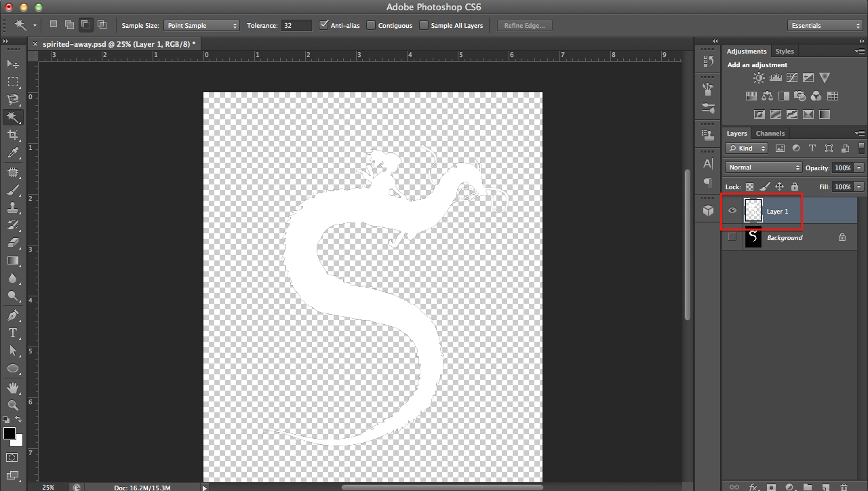This screenshot has width=868, height=491.
Task: Select the Type tool
Action: [13, 333]
